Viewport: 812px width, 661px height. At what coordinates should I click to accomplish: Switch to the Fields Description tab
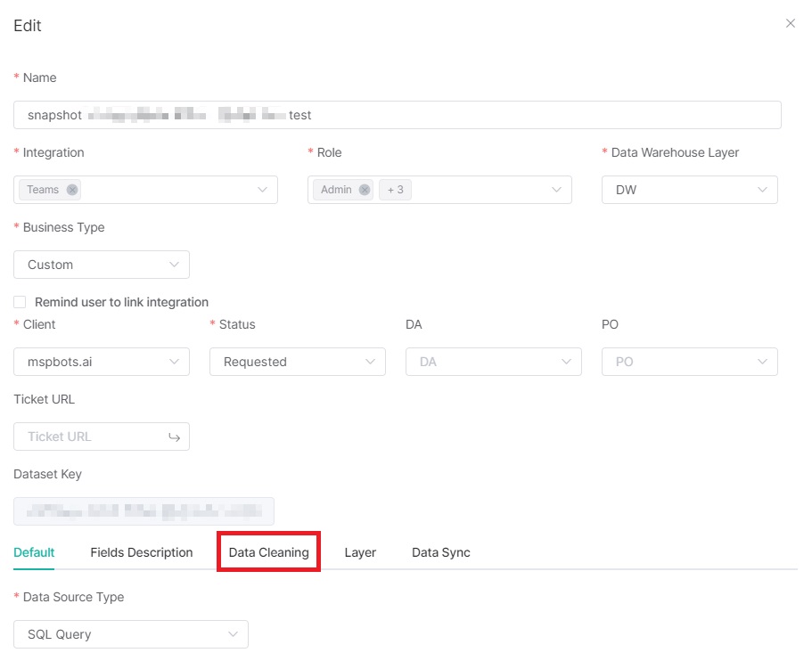[141, 552]
